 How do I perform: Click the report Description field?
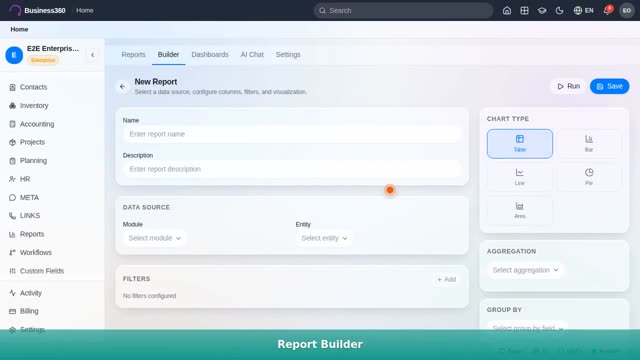tap(292, 169)
